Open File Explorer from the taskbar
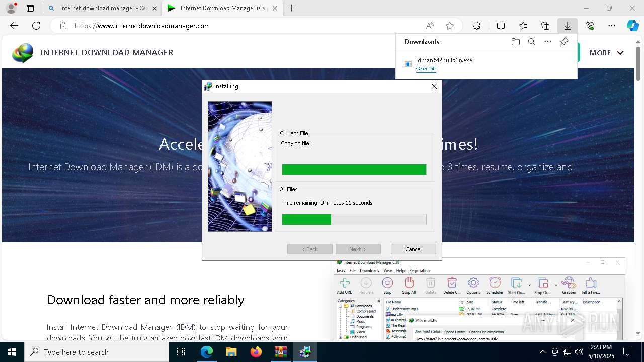 [x=231, y=352]
